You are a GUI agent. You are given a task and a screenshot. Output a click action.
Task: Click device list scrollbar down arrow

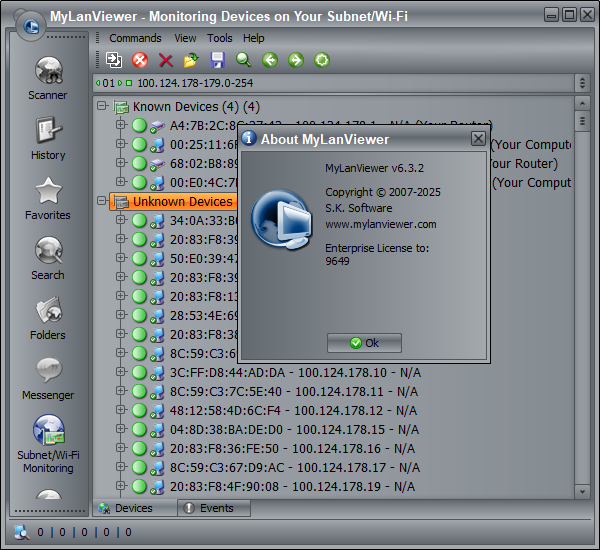pyautogui.click(x=582, y=491)
